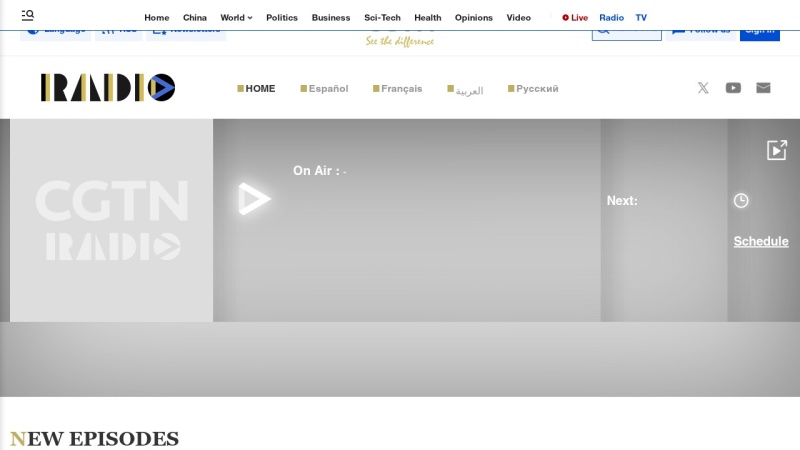Open the pop-out player icon

pyautogui.click(x=777, y=150)
